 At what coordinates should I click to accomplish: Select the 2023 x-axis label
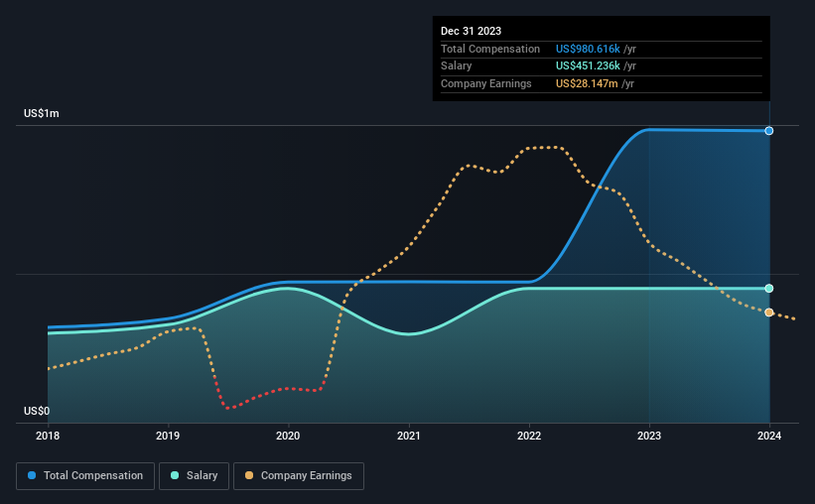649,436
